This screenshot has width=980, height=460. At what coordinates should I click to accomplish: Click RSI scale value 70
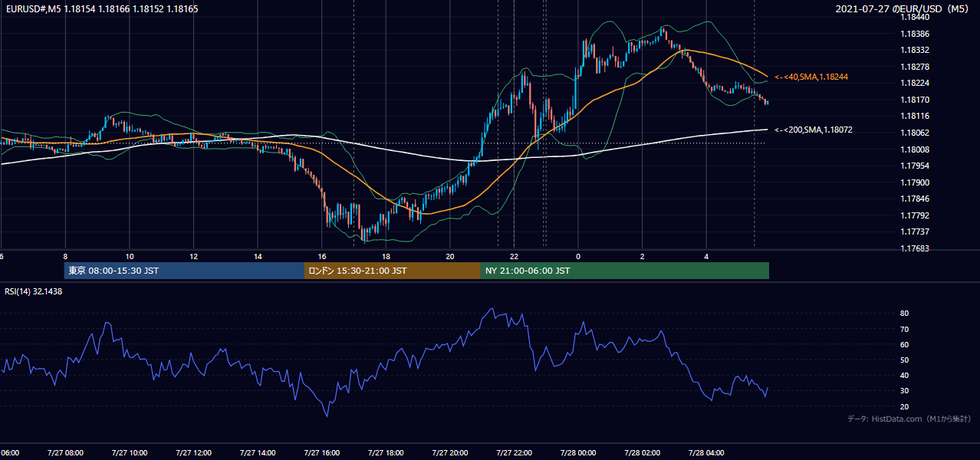pos(905,329)
